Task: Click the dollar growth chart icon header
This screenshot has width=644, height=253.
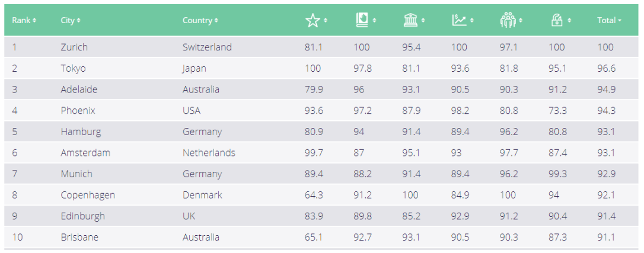Action: click(459, 20)
